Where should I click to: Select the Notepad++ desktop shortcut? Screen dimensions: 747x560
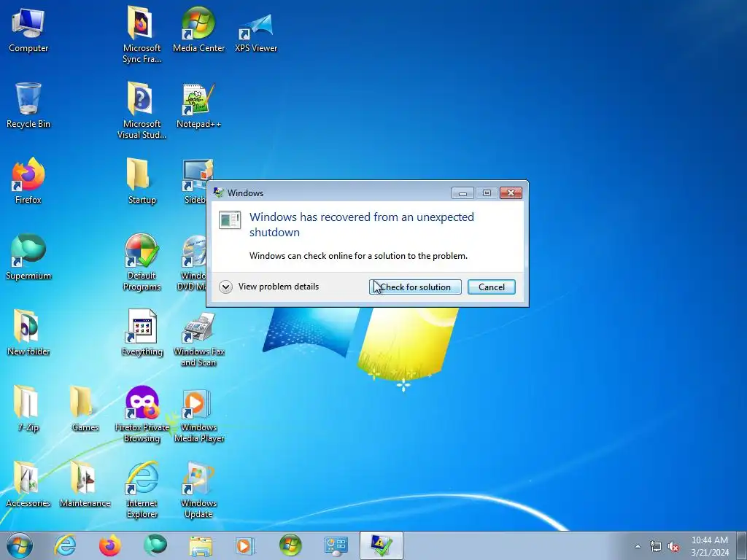click(198, 105)
